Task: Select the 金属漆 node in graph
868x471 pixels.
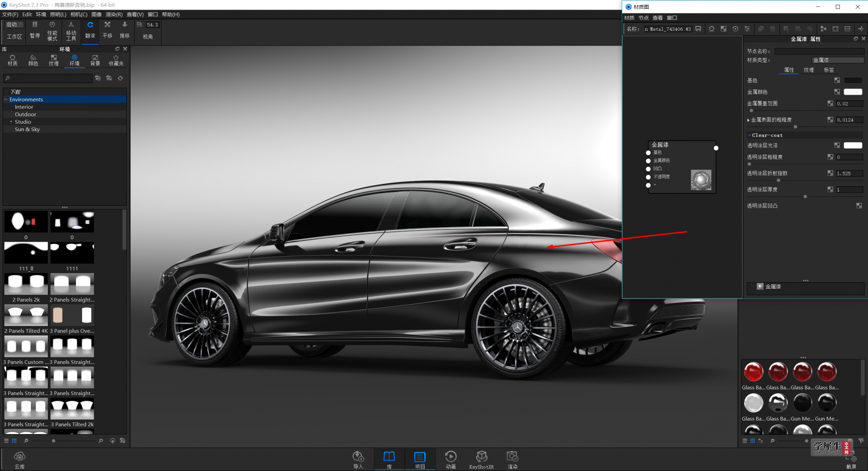Action: point(682,167)
